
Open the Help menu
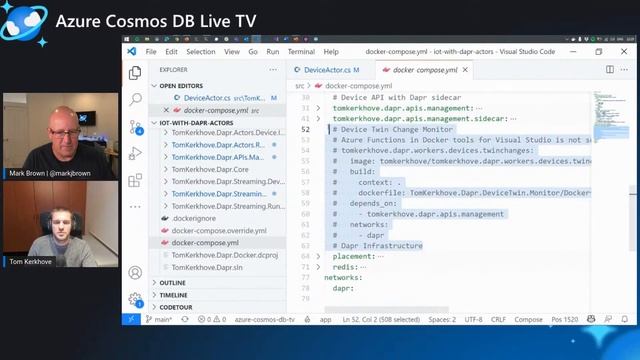pyautogui.click(x=331, y=51)
